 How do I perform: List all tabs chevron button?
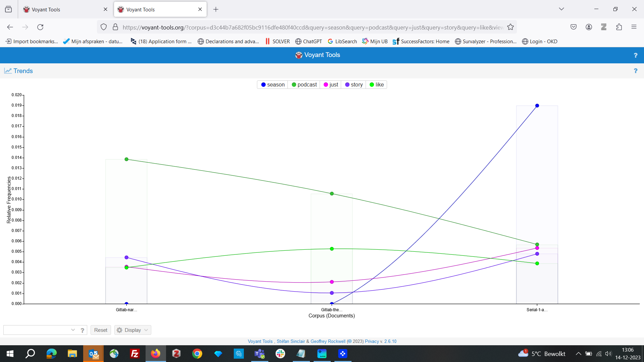point(561,9)
